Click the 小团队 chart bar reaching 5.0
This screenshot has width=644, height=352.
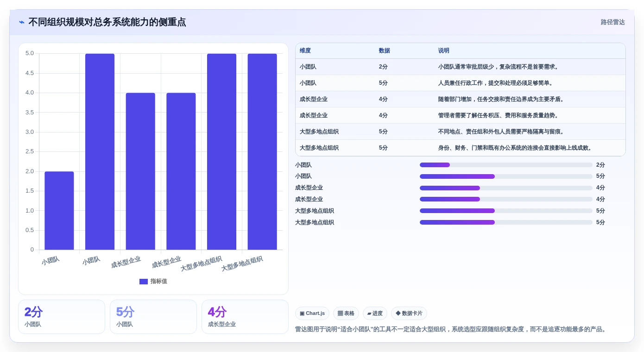tap(100, 152)
